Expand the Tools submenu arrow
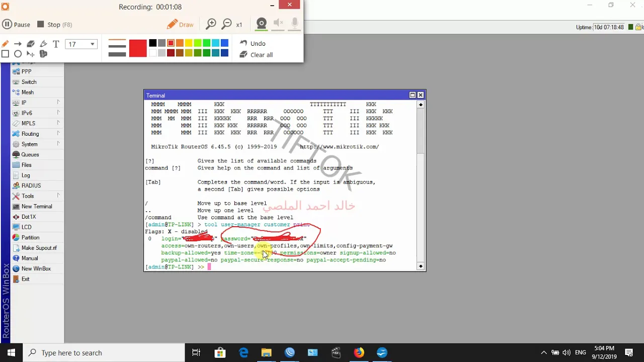644x362 pixels. (x=58, y=196)
